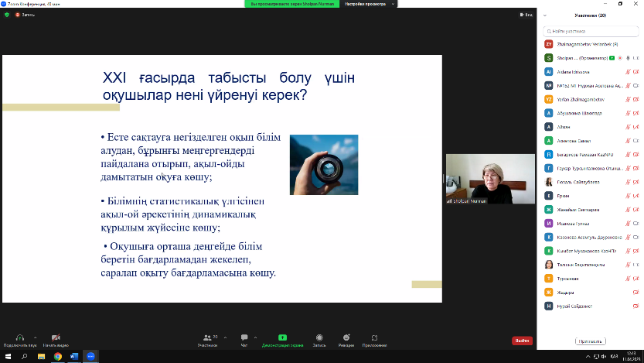Click the green Share Screen icon
Image resolution: width=644 pixels, height=363 pixels.
(x=282, y=337)
